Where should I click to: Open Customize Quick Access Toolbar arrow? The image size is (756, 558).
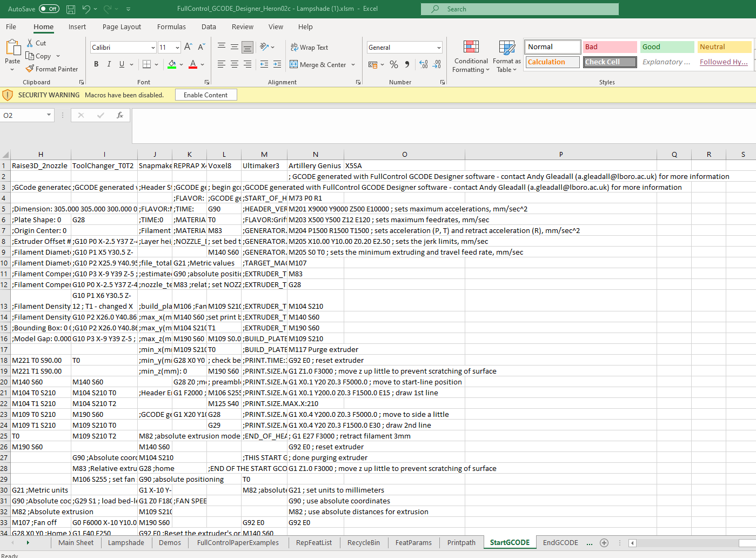point(128,9)
